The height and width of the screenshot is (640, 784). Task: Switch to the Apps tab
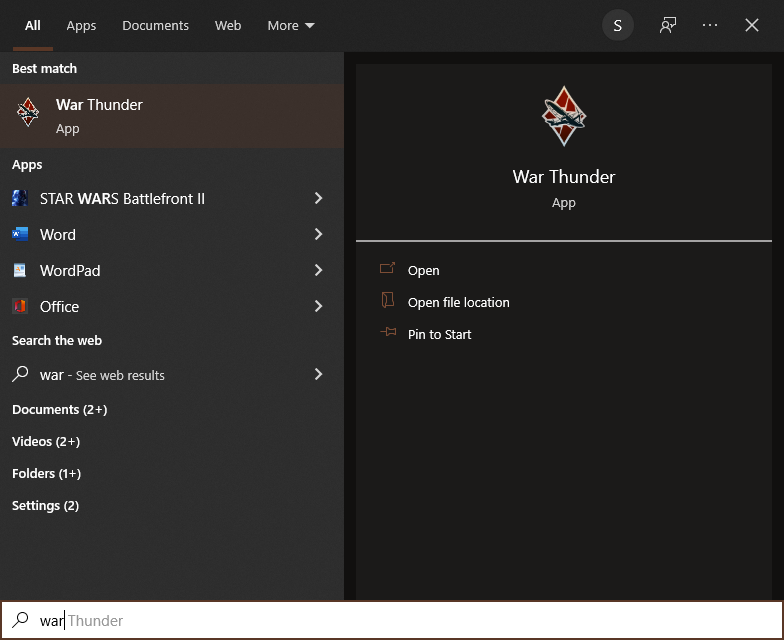81,26
